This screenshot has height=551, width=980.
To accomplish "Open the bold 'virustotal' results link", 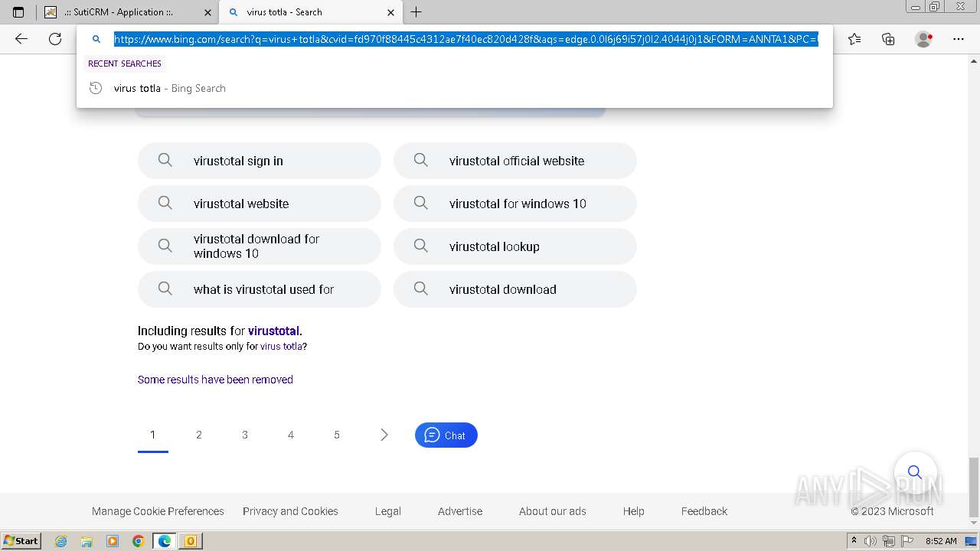I will tap(273, 331).
